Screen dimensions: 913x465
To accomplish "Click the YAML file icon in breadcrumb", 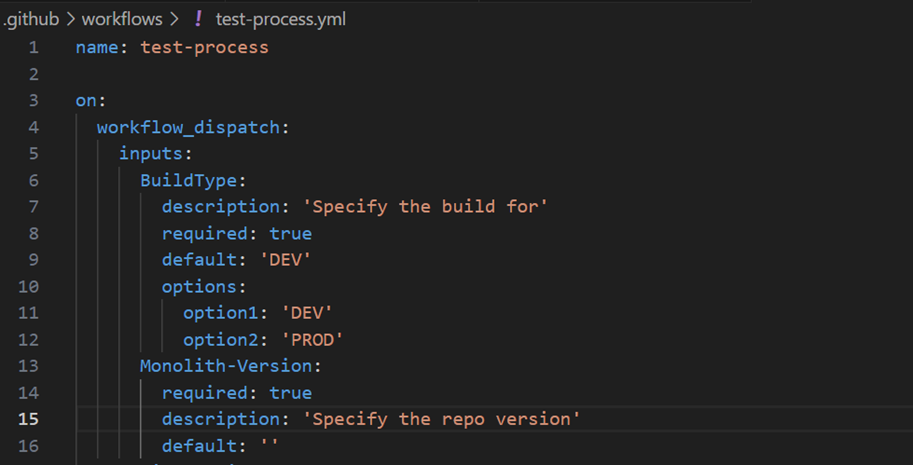I will (x=198, y=19).
